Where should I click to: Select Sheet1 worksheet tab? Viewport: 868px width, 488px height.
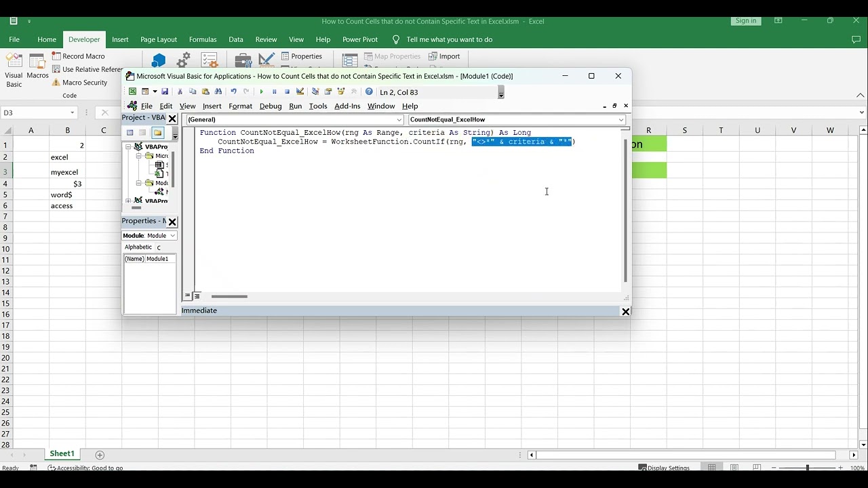click(x=62, y=453)
